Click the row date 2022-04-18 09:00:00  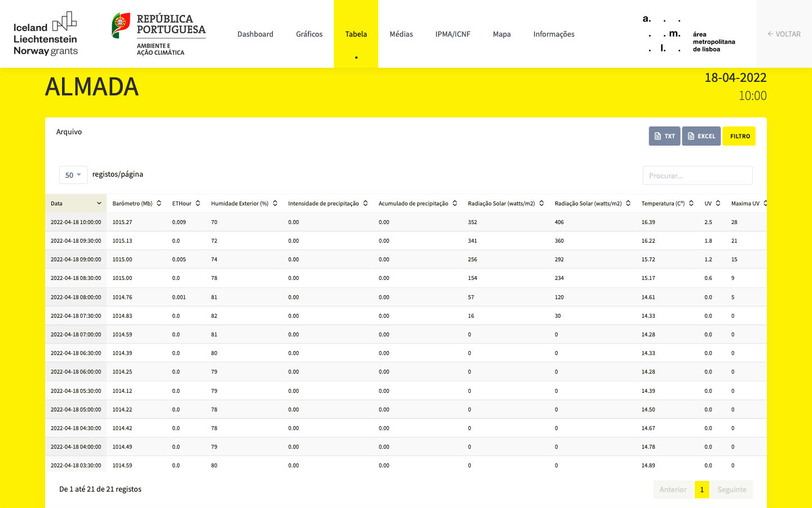pyautogui.click(x=76, y=260)
